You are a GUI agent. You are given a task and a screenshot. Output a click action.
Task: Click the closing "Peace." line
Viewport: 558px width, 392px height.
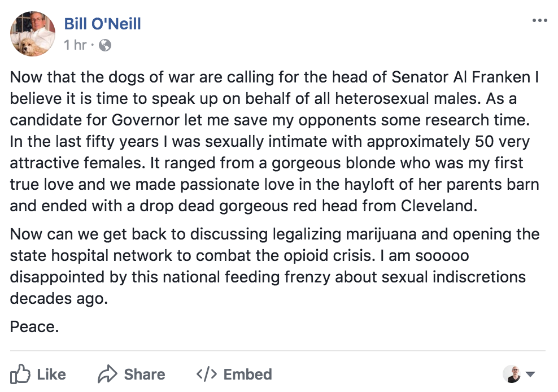[x=34, y=326]
